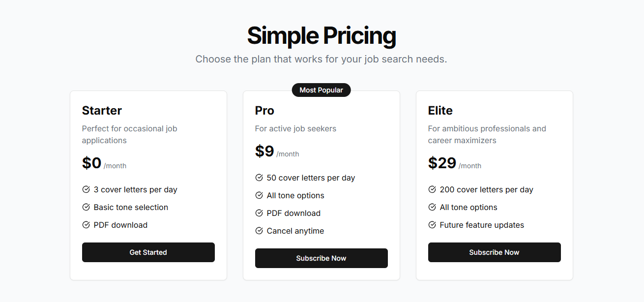
Task: Click checkmark icon beside Starter PDF download
Action: click(86, 225)
